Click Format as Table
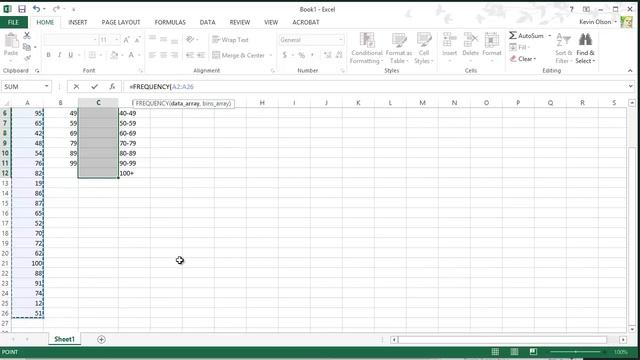640x360 pixels. [399, 40]
